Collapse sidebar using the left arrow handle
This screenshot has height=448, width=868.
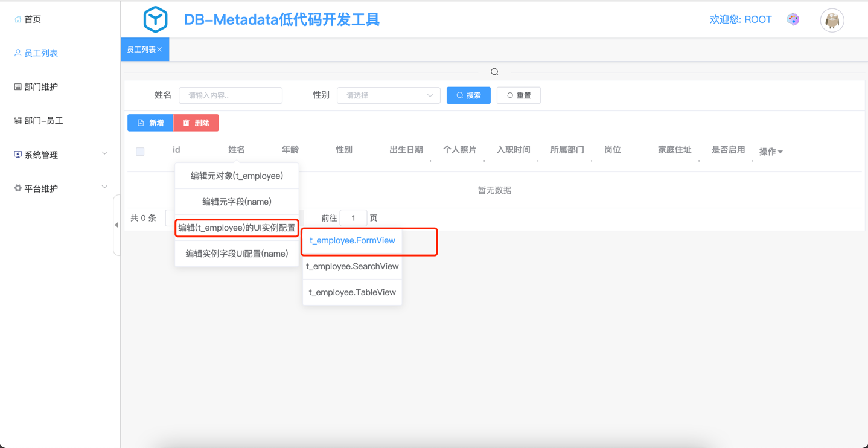[x=116, y=225]
